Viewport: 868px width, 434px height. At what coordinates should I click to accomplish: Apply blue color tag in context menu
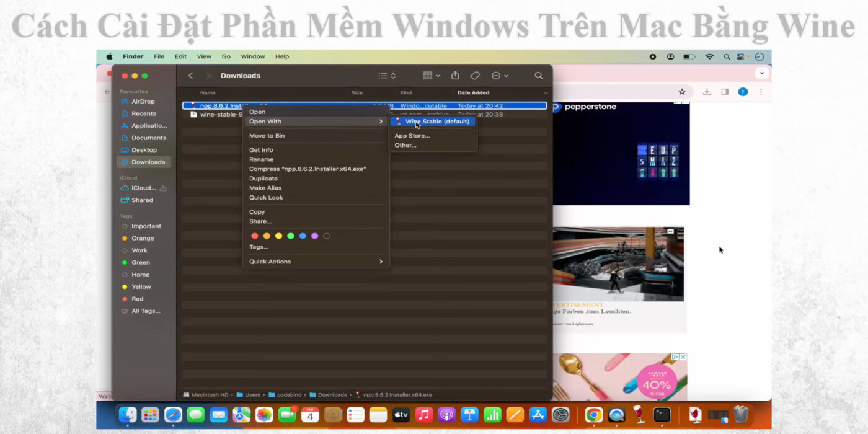point(303,236)
